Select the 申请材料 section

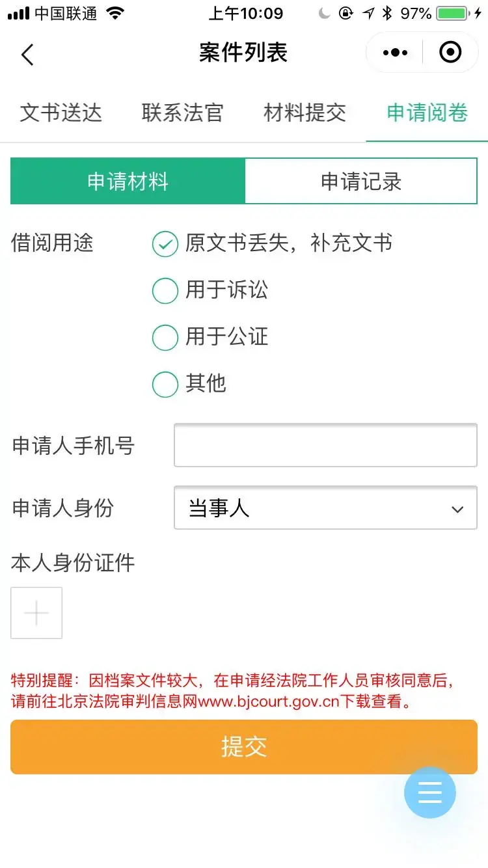128,182
